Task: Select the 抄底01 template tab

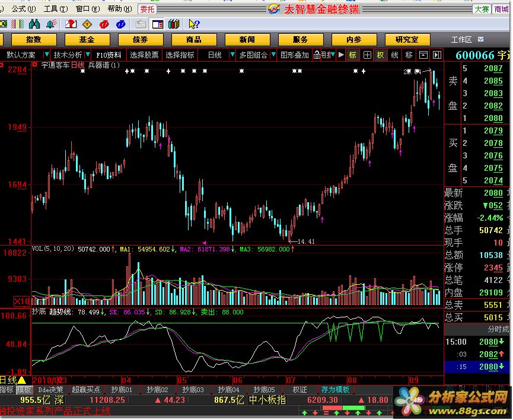Action: click(122, 390)
